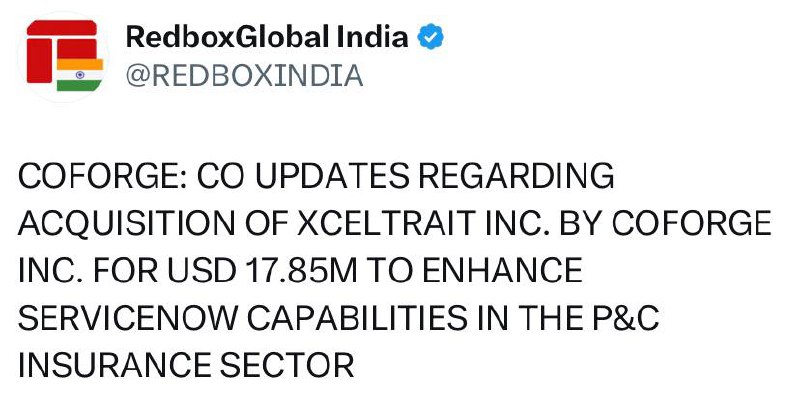Click the word COFORGE starting the tweet

pyautogui.click(x=96, y=175)
